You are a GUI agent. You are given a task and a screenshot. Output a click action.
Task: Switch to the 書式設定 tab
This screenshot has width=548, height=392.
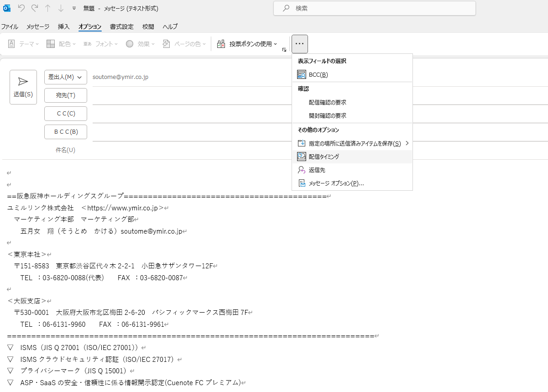(122, 26)
